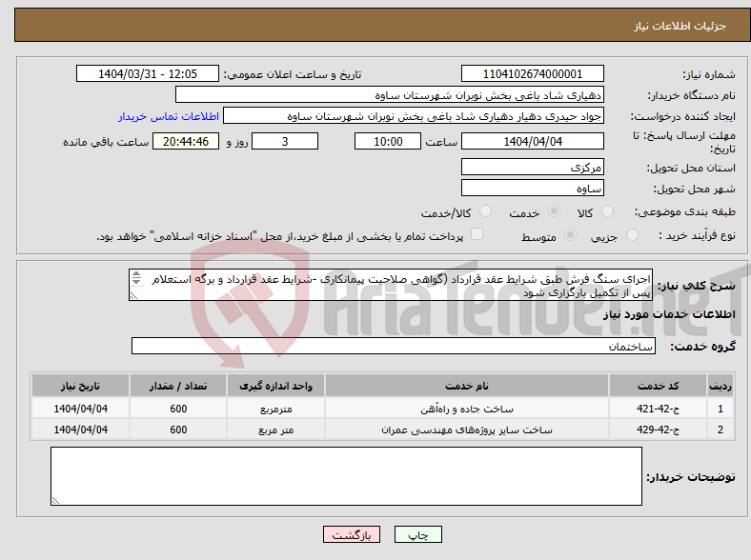Click the province field مرکزی

click(533, 167)
